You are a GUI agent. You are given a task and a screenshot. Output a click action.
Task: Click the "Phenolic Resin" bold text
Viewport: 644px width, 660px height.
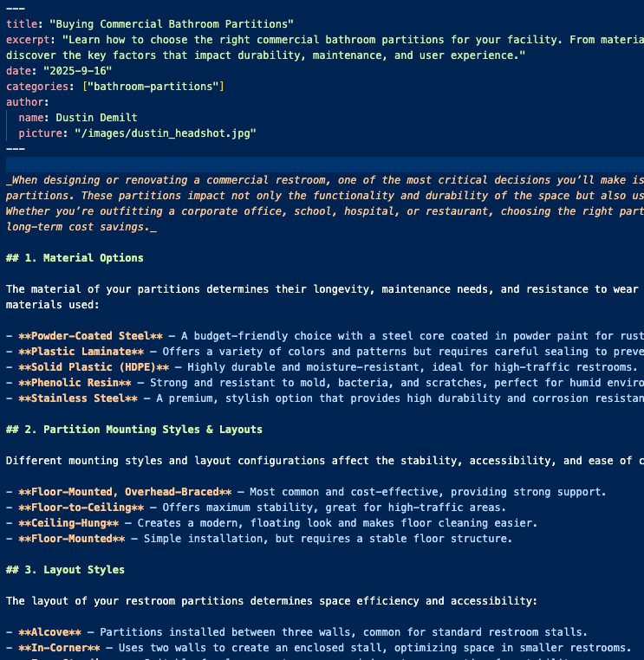pos(75,382)
